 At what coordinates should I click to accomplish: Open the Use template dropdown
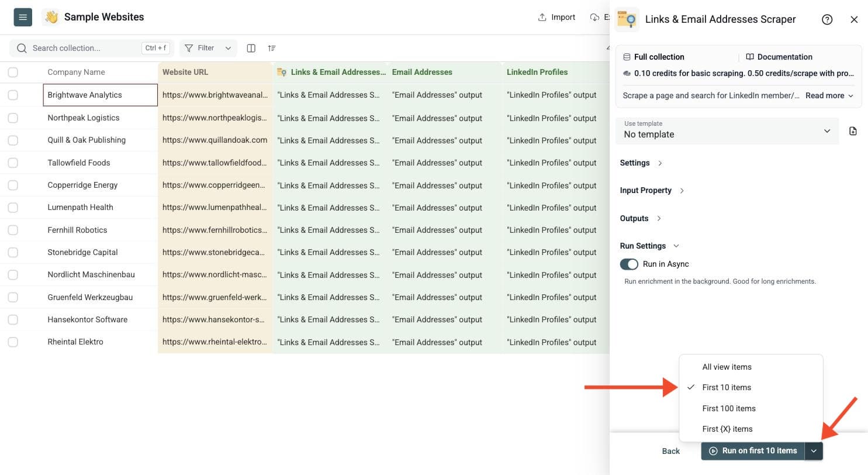tap(727, 130)
